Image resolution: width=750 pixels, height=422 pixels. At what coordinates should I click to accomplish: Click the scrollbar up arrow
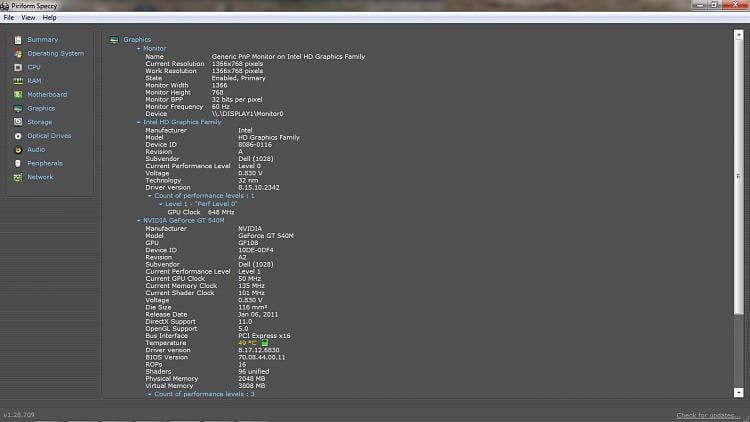pyautogui.click(x=739, y=35)
